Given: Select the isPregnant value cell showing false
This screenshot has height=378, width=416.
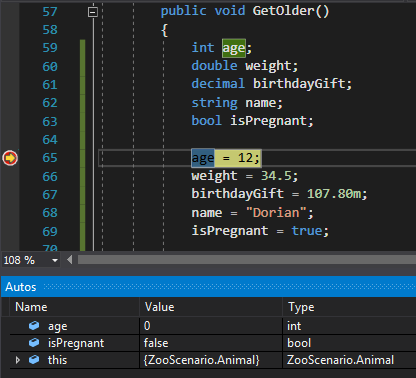Looking at the screenshot, I should pos(211,343).
